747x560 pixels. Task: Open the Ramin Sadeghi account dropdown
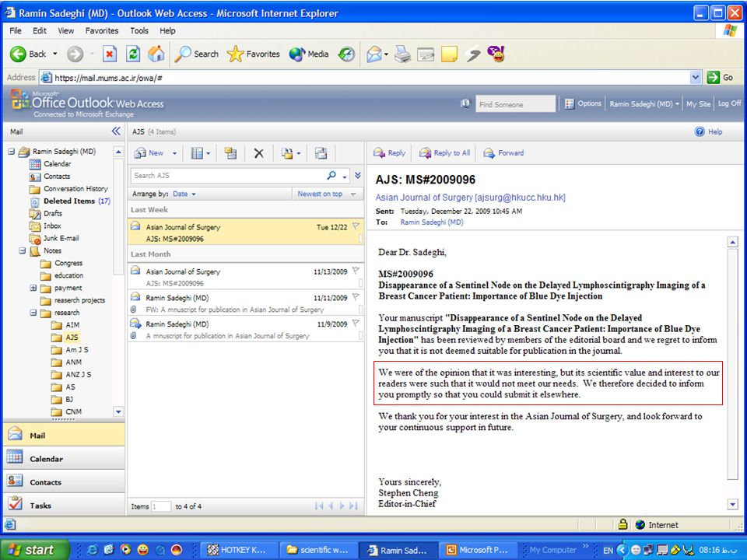[644, 103]
